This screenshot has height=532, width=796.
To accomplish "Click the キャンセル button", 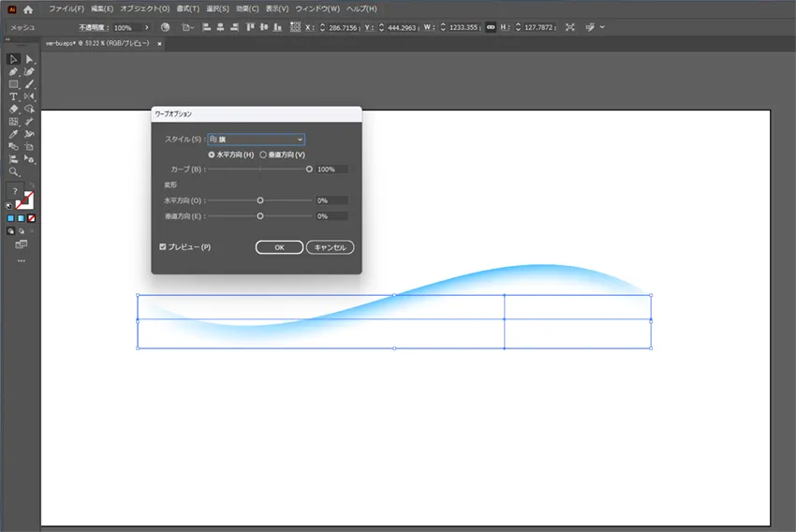I will pyautogui.click(x=331, y=247).
